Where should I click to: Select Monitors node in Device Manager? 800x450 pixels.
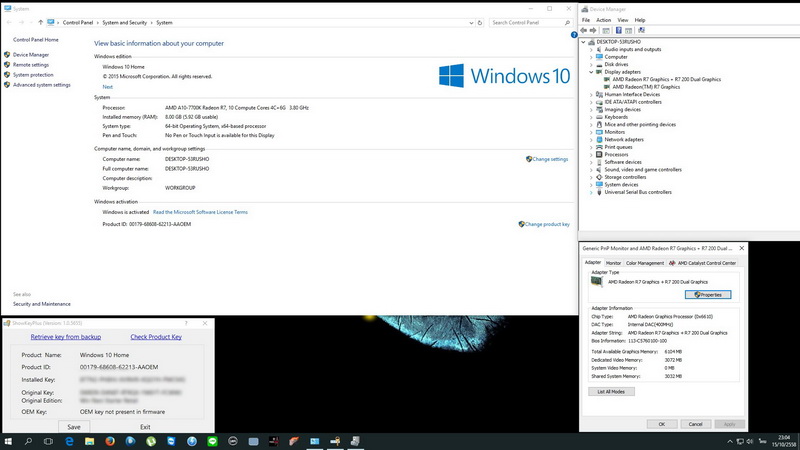click(x=614, y=132)
